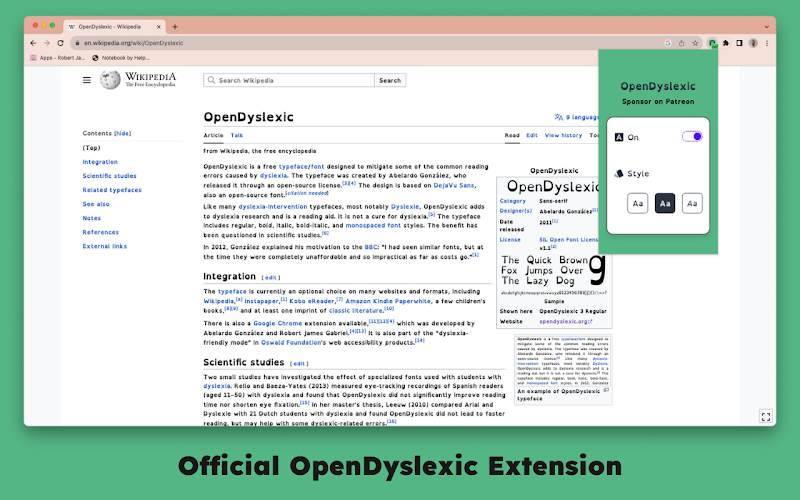
Task: Edit the Integration section
Action: click(270, 278)
